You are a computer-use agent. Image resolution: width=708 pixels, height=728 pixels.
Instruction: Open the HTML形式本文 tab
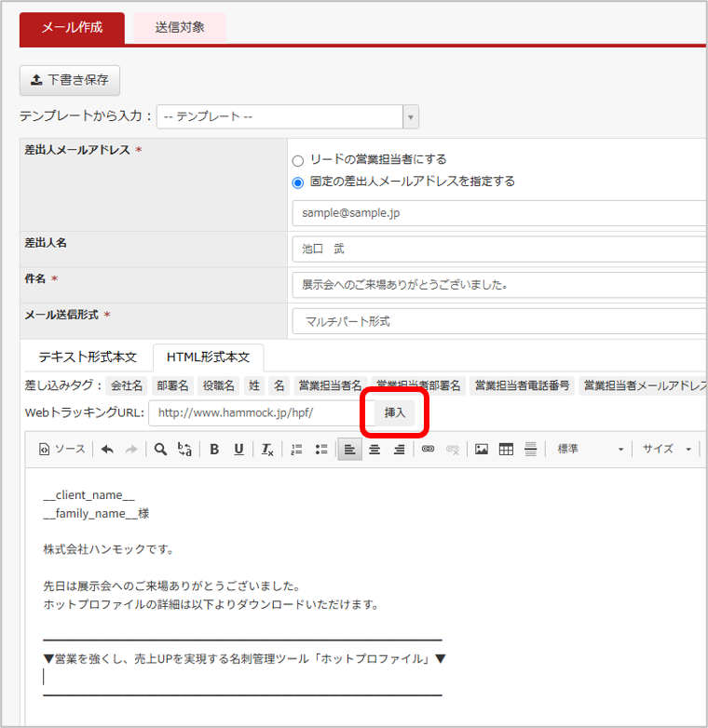208,357
